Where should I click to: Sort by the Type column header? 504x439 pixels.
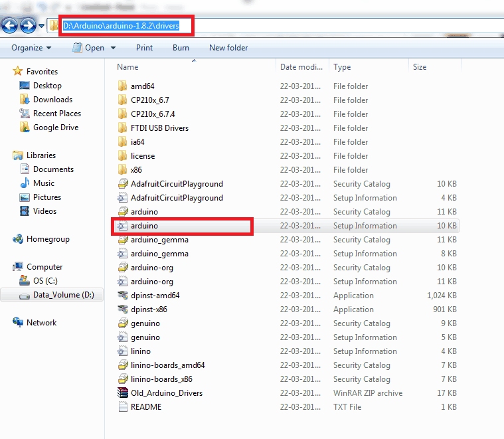coord(342,67)
